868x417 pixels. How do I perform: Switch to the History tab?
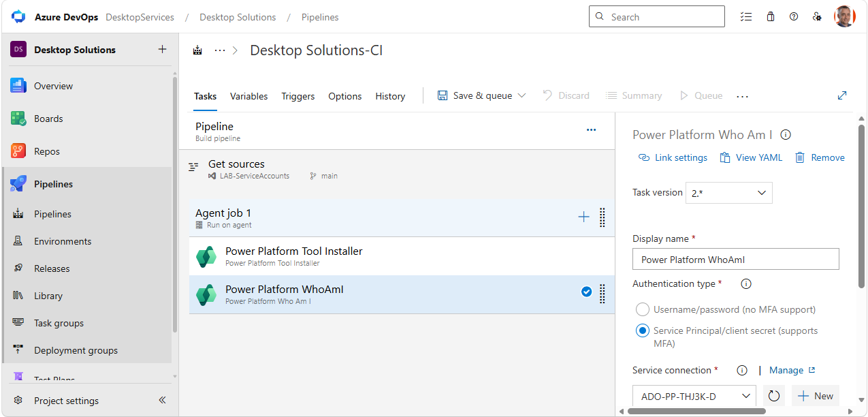(x=390, y=96)
